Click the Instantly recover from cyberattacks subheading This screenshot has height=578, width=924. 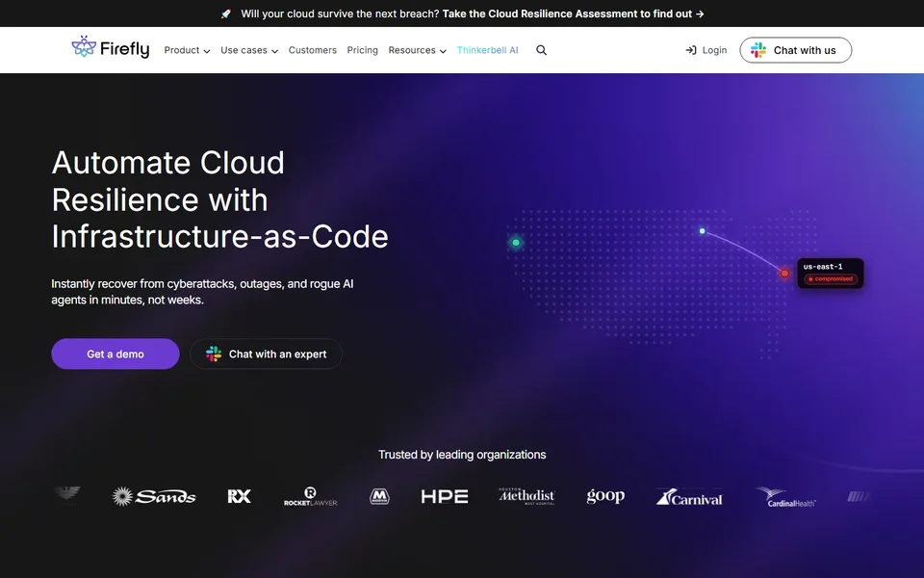202,291
